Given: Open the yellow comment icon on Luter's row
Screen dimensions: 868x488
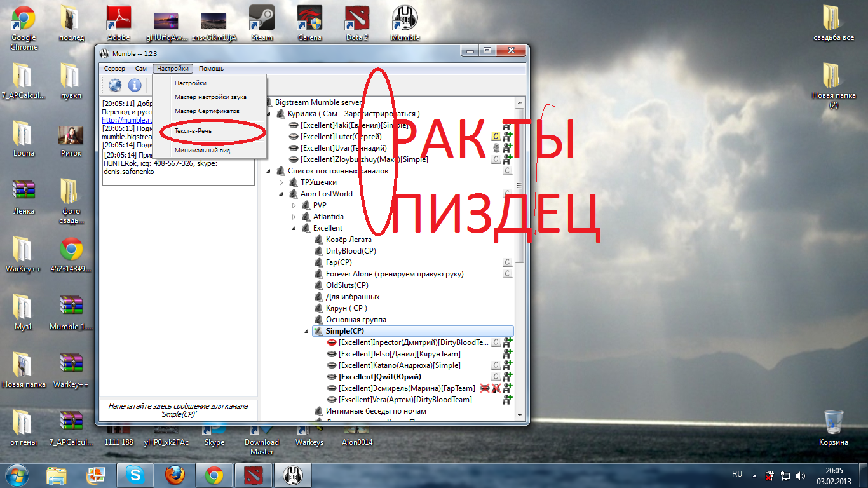Looking at the screenshot, I should click(496, 136).
